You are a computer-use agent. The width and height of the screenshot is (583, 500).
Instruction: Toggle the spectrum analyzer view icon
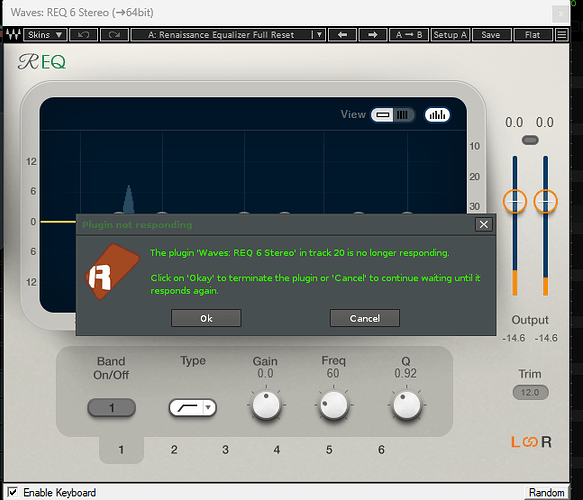437,115
